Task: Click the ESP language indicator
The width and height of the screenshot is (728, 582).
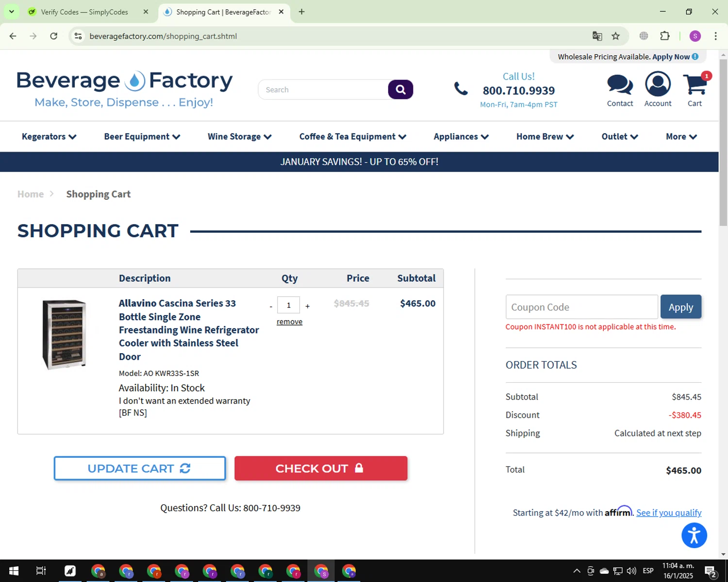Action: tap(648, 571)
